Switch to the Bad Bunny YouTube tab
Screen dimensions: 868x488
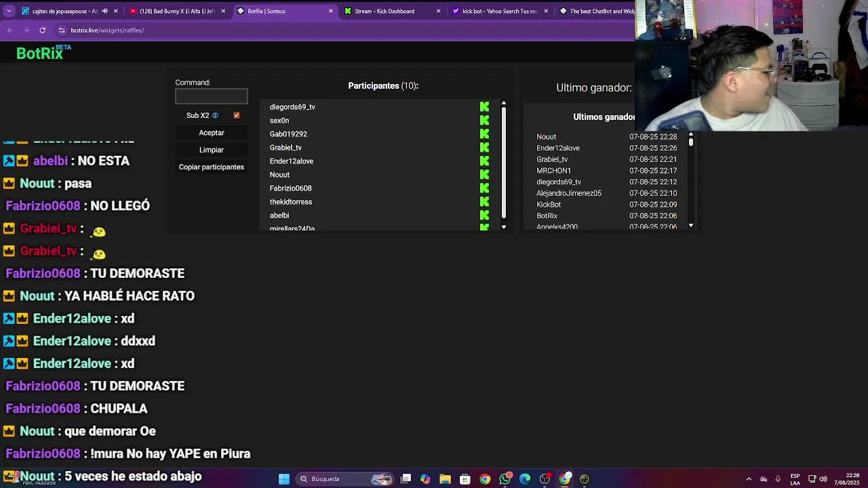pyautogui.click(x=176, y=11)
